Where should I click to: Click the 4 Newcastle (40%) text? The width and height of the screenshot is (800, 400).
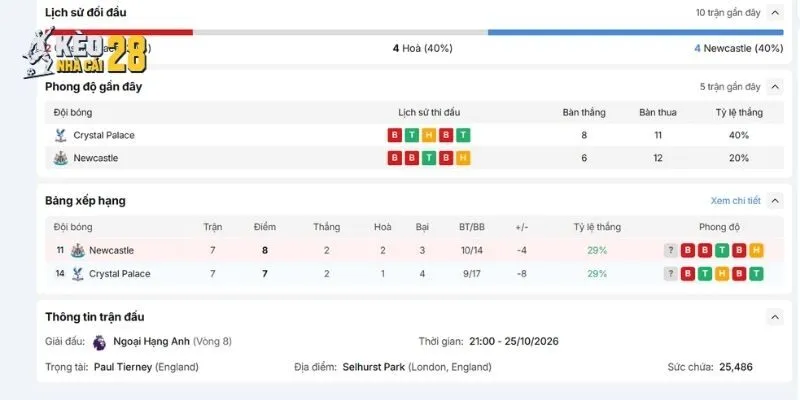click(738, 48)
